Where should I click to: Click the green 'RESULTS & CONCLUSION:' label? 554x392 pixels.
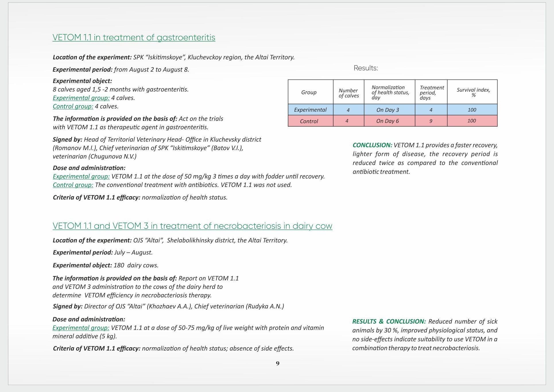(x=389, y=321)
